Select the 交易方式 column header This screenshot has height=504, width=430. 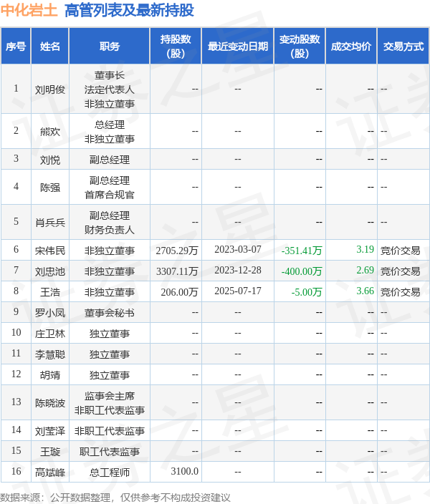click(403, 47)
